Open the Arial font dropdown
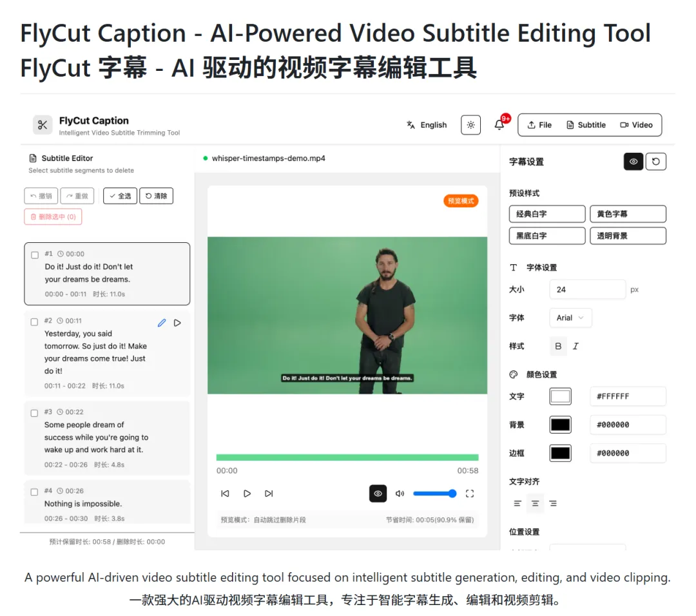696x616 pixels. coord(570,318)
